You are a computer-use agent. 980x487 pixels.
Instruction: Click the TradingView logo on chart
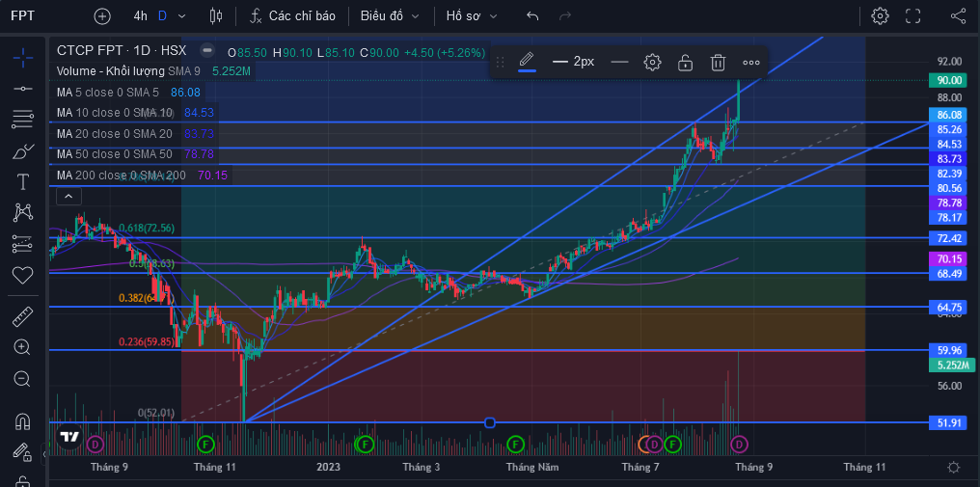click(x=68, y=436)
